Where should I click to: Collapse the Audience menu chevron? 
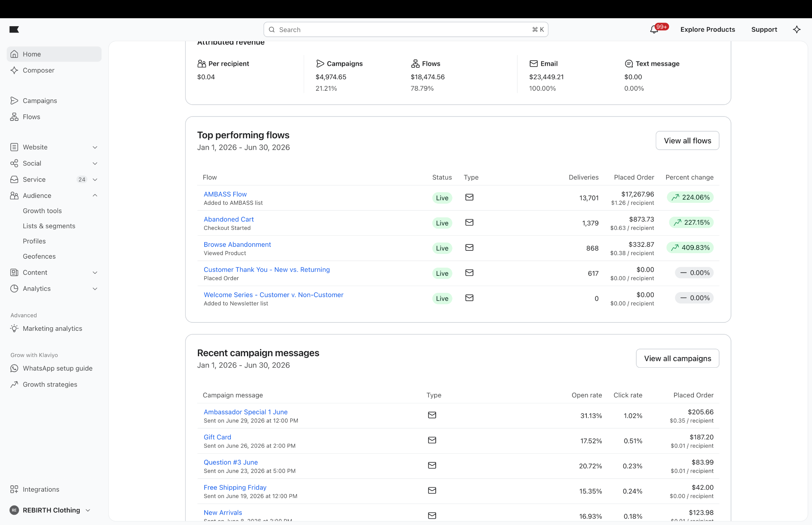point(95,195)
